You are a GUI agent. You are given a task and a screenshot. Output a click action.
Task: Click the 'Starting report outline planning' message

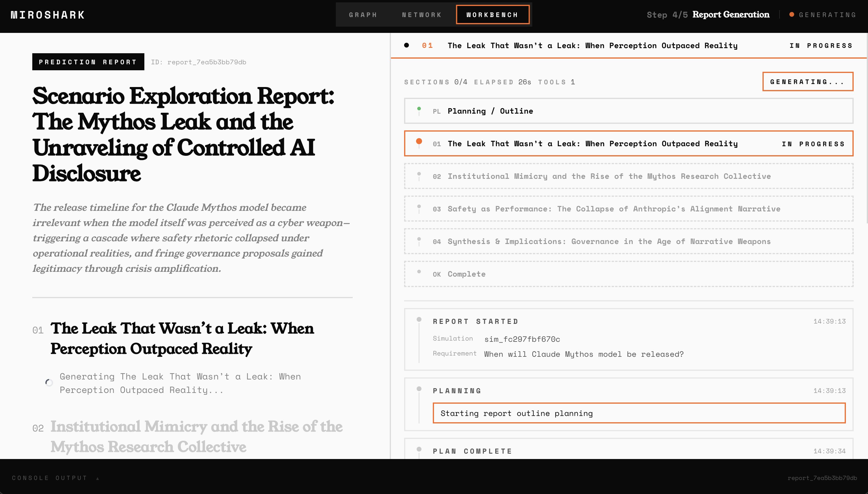pyautogui.click(x=516, y=413)
